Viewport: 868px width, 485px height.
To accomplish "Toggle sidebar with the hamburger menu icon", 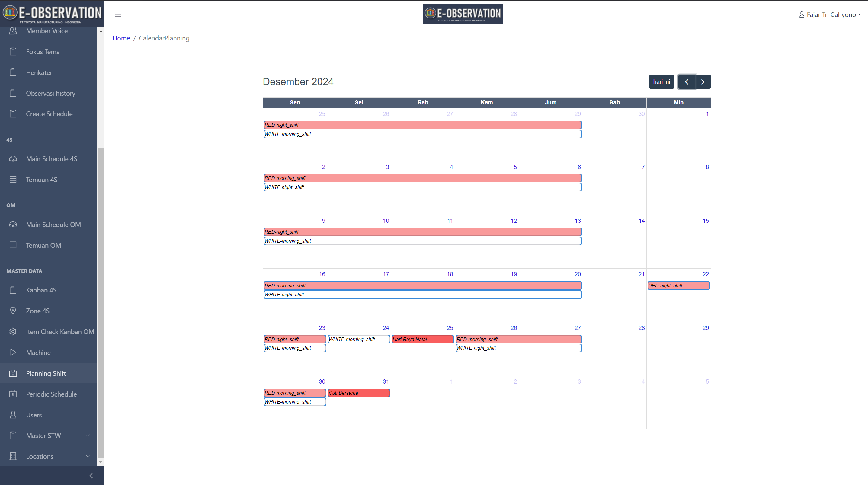I will pos(118,14).
